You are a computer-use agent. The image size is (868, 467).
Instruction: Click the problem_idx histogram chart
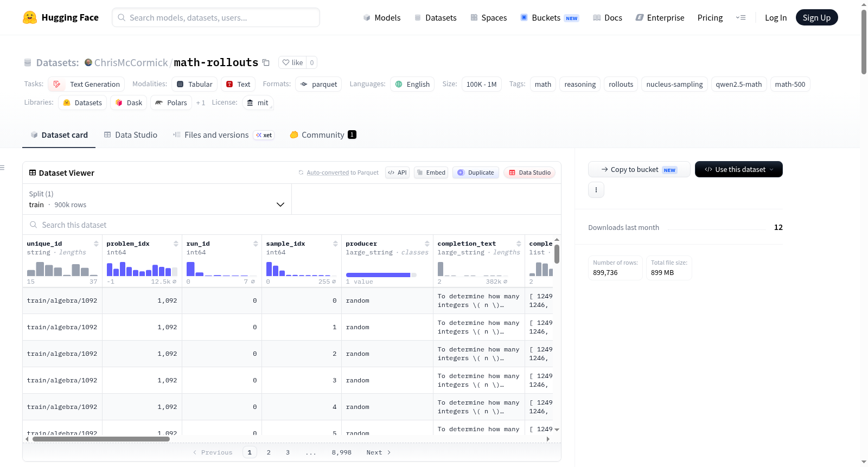coord(142,268)
